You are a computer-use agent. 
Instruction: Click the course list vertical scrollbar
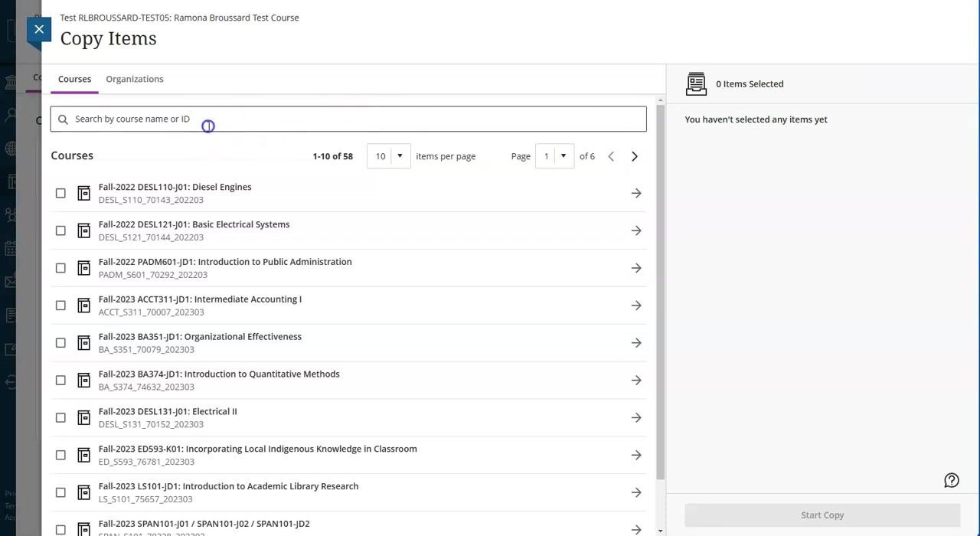661,291
